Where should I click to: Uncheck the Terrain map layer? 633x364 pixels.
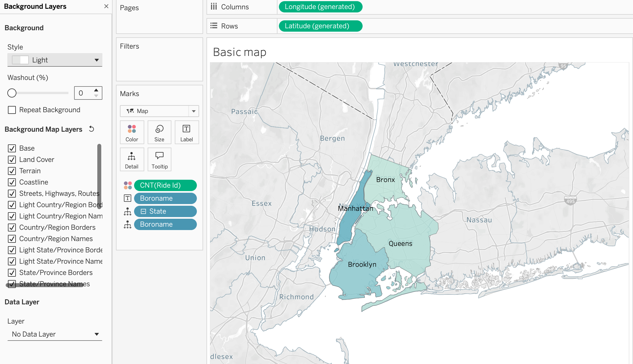tap(12, 171)
